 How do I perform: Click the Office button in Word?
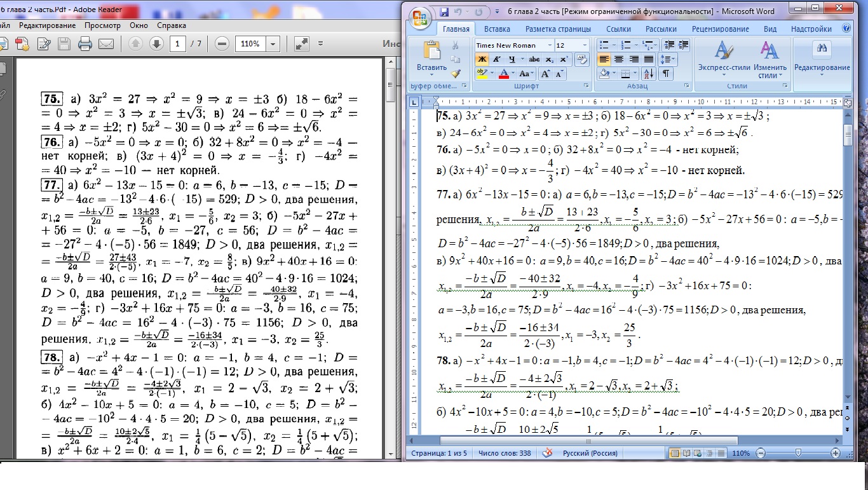coord(421,18)
